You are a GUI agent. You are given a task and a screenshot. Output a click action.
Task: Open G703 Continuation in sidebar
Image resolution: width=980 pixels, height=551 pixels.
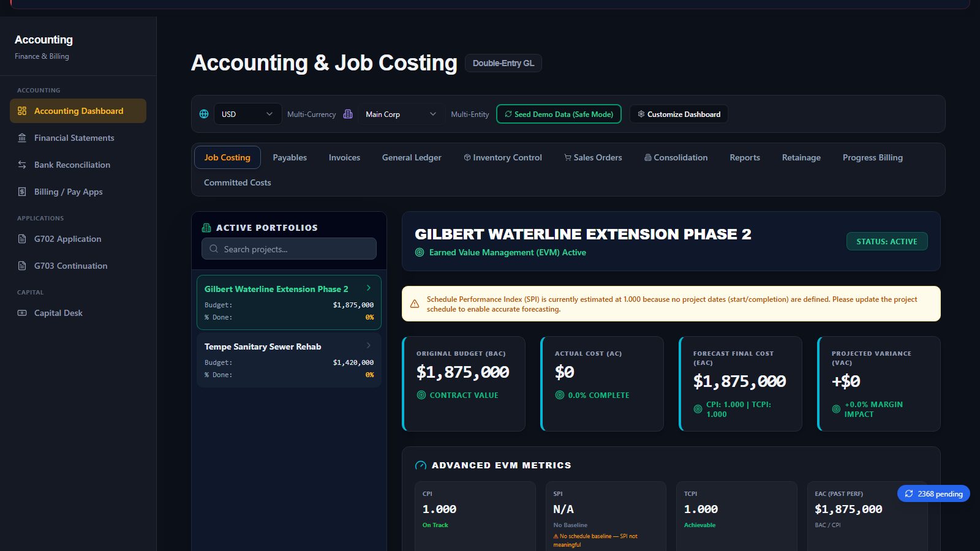pos(78,266)
